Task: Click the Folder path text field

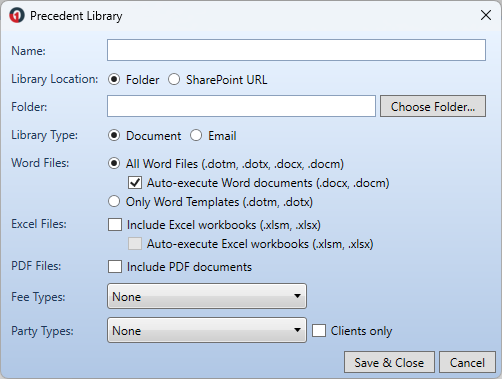Action: tap(241, 106)
